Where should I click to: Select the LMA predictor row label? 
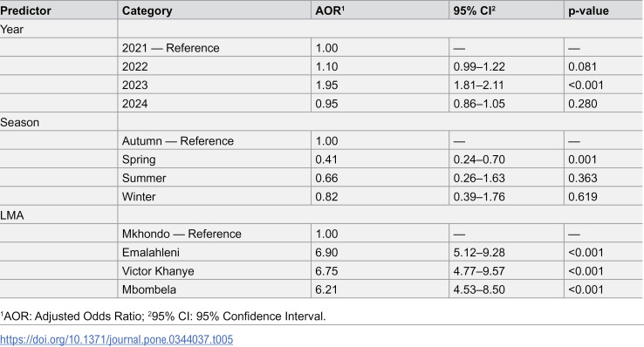tap(12, 215)
